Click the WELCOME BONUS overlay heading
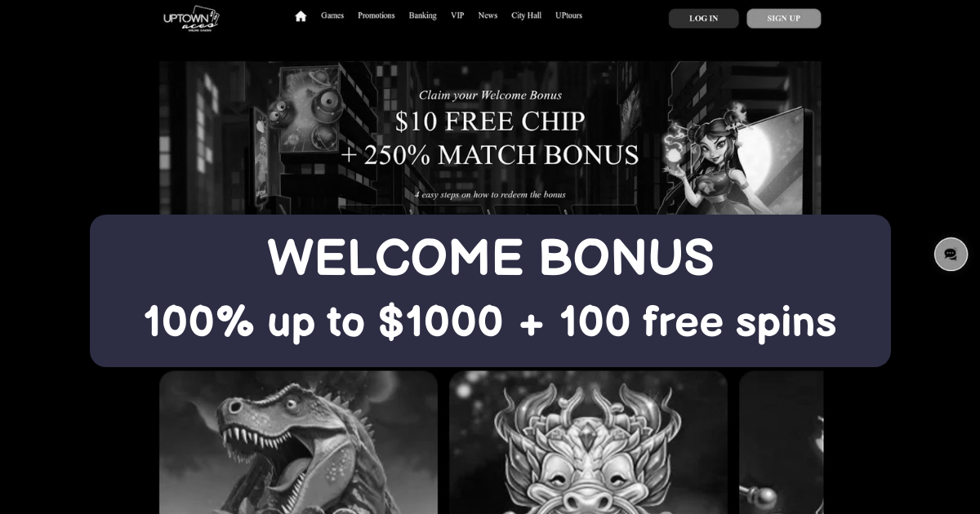This screenshot has height=514, width=980. pyautogui.click(x=490, y=257)
